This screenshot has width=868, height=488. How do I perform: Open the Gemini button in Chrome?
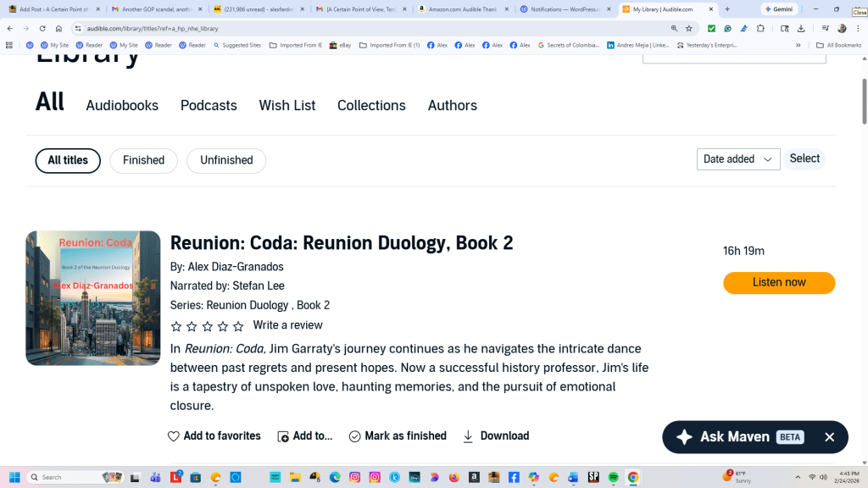point(779,9)
